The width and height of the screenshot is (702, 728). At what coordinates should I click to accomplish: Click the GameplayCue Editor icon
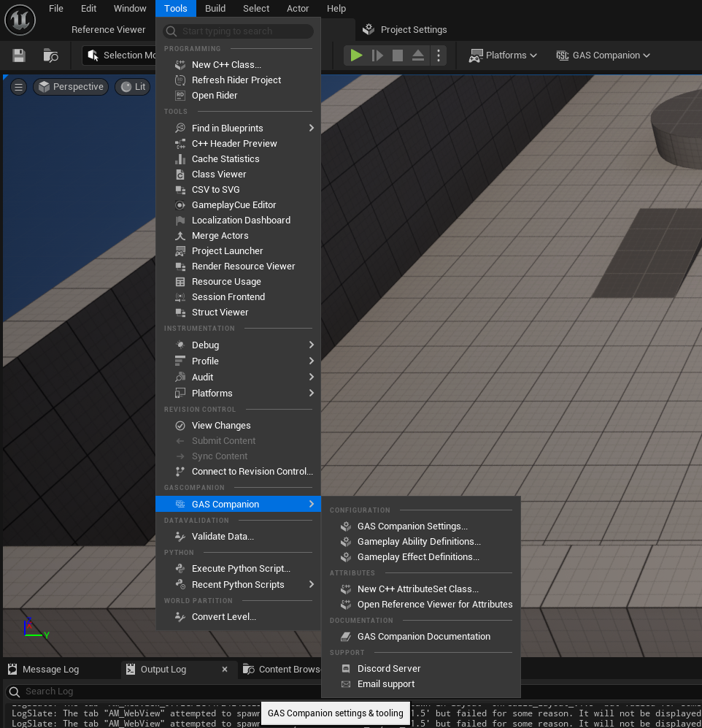point(180,204)
